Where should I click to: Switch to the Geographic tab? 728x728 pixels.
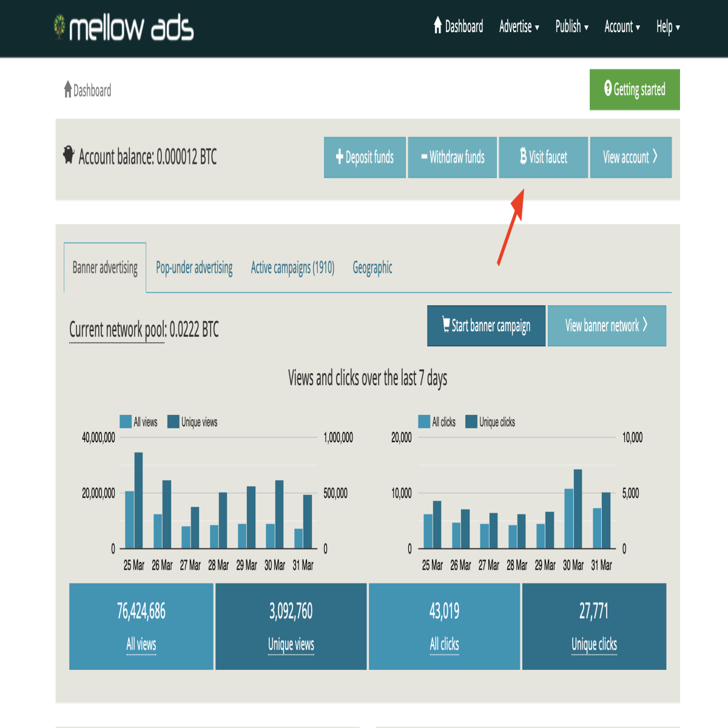coord(372,268)
